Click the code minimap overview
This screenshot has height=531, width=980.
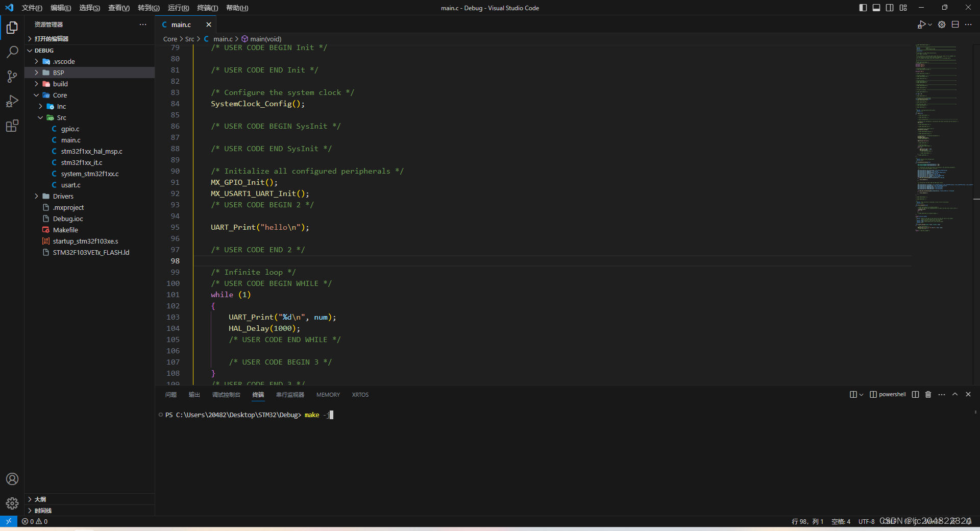943,138
